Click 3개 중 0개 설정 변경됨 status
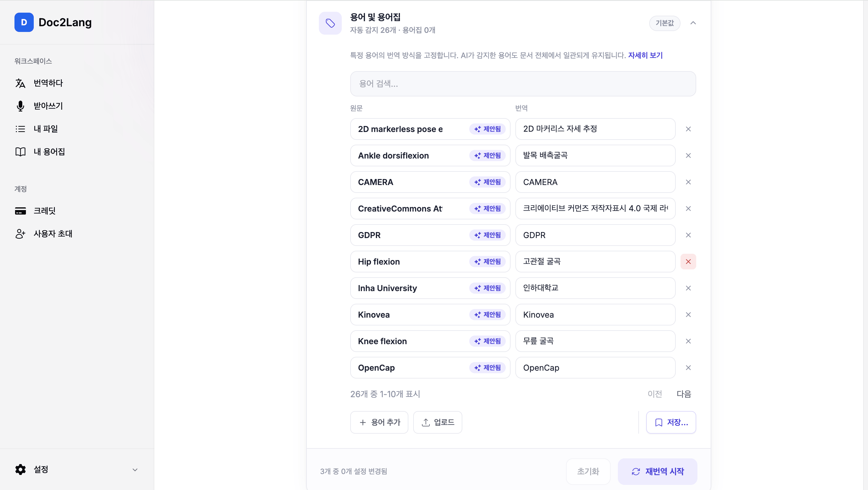The image size is (868, 490). pyautogui.click(x=354, y=471)
